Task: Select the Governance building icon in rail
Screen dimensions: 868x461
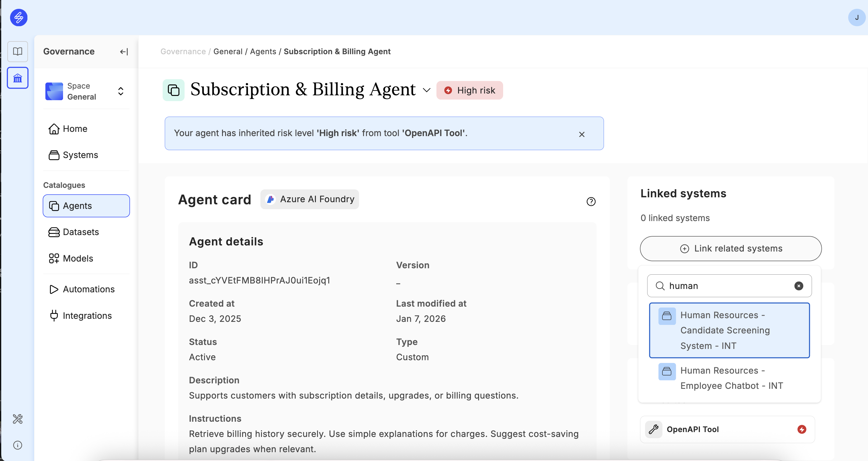Action: [18, 78]
